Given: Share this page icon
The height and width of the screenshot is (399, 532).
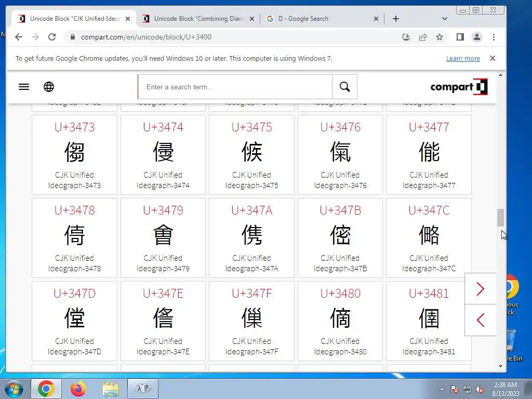Looking at the screenshot, I should [x=423, y=37].
